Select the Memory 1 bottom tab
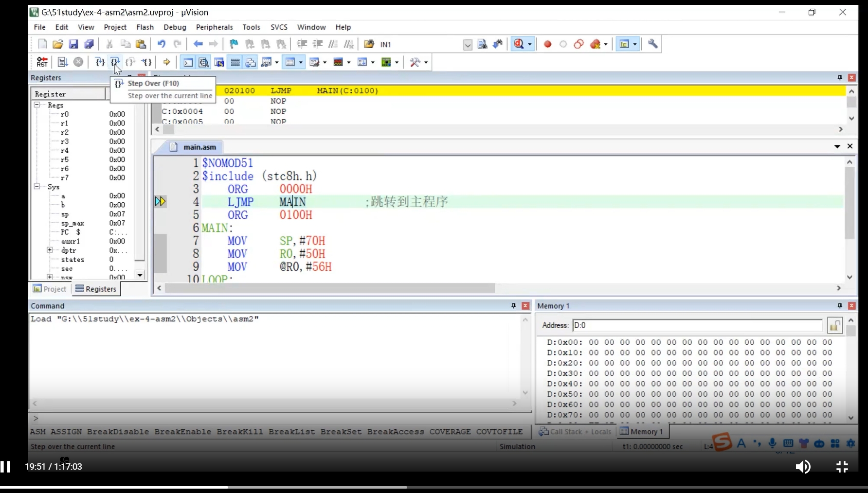Image resolution: width=868 pixels, height=493 pixels. [642, 431]
